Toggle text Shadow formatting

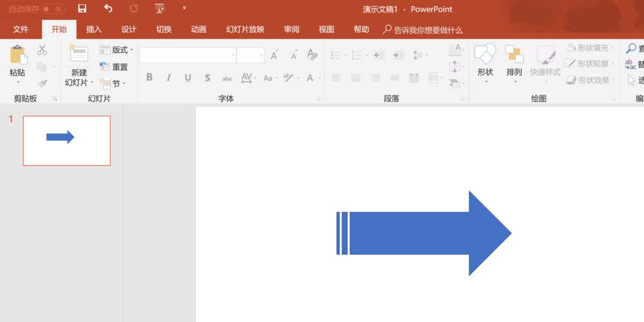pyautogui.click(x=207, y=77)
